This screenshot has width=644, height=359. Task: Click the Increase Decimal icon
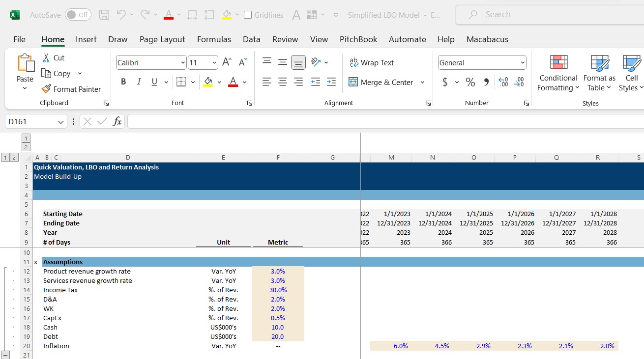502,82
